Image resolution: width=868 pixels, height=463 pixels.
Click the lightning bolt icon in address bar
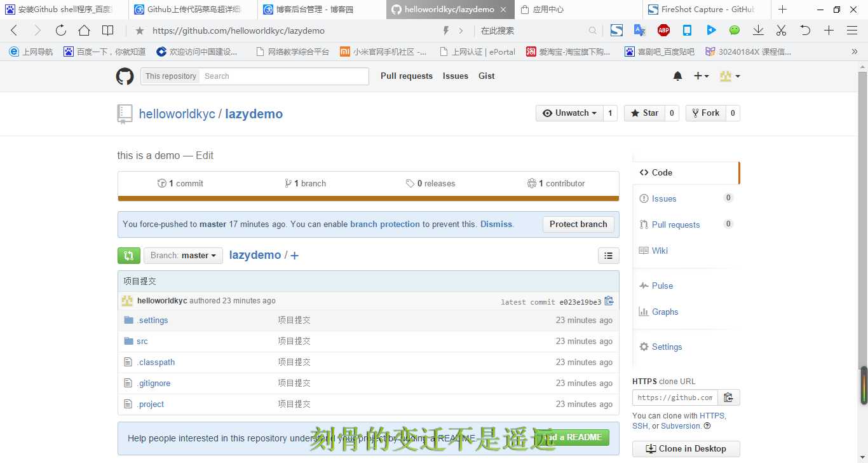[x=445, y=31]
